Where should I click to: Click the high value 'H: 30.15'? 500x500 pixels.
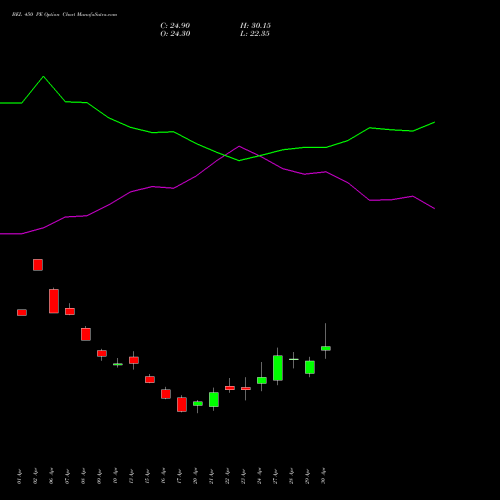[x=255, y=26]
